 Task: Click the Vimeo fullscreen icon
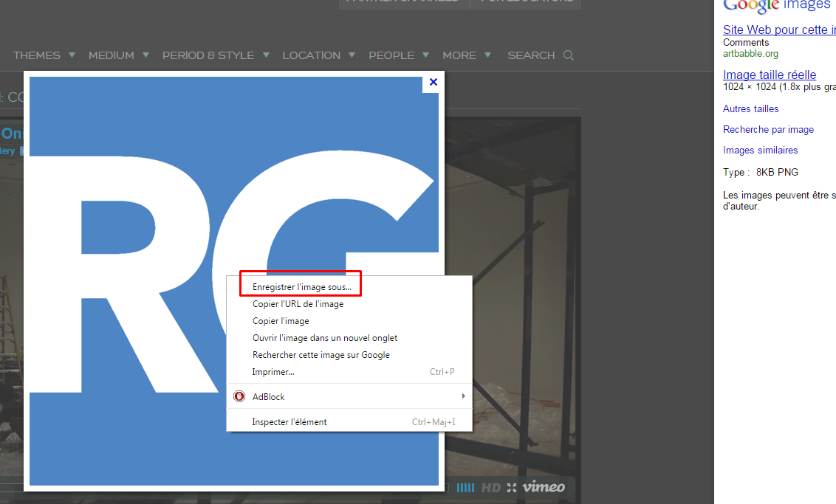512,488
